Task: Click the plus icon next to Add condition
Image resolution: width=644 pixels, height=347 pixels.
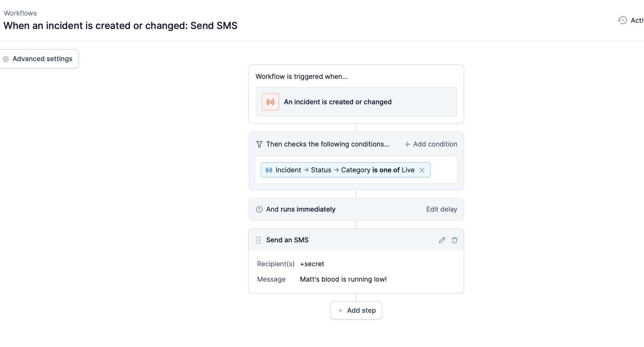Action: coord(407,144)
